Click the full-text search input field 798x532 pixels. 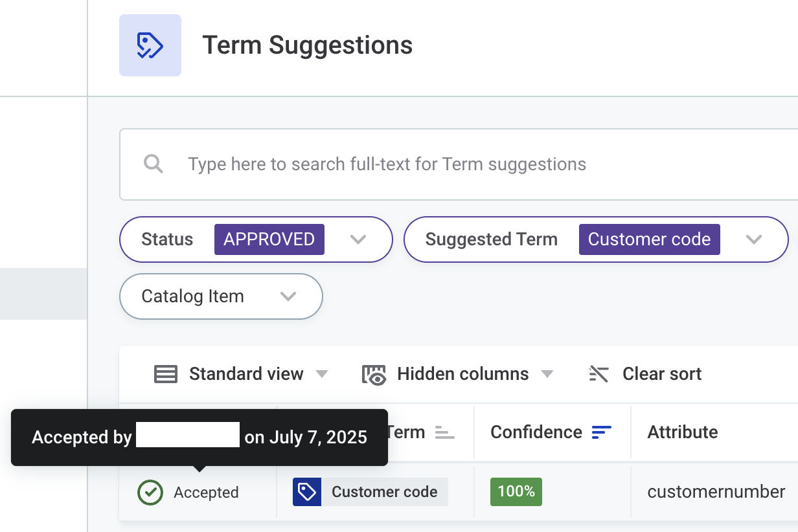389,164
